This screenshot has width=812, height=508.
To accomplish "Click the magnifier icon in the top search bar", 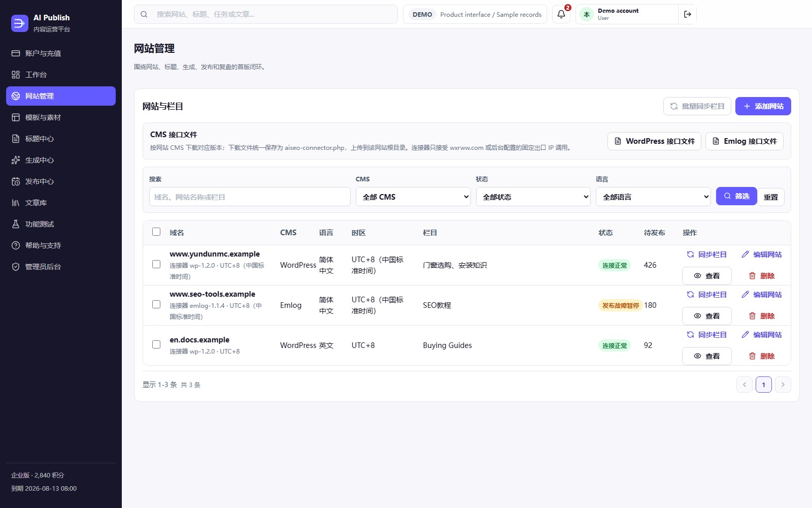I will tap(144, 14).
